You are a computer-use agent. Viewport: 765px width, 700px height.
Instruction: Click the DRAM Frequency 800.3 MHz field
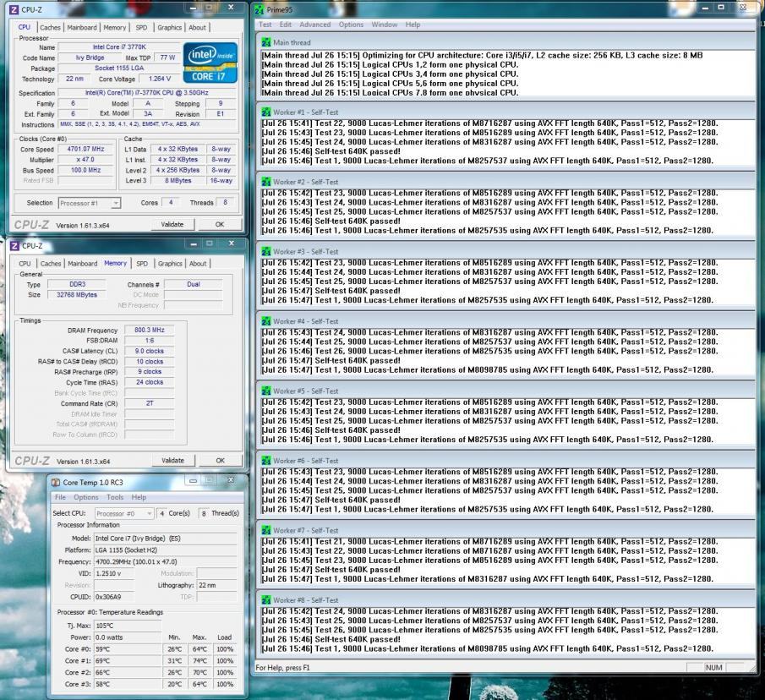(150, 330)
